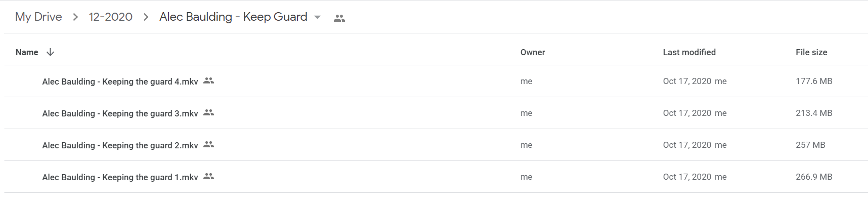The image size is (868, 204).
Task: Click the File size column header
Action: (x=811, y=52)
